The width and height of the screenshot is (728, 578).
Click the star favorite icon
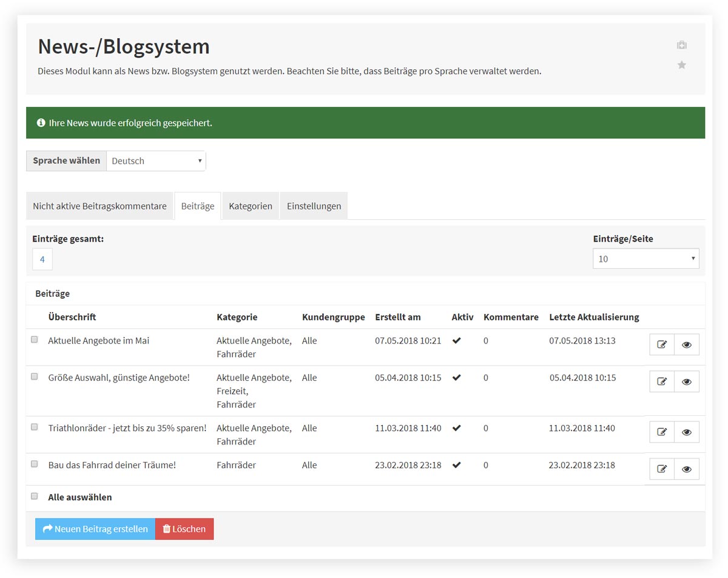tap(682, 64)
